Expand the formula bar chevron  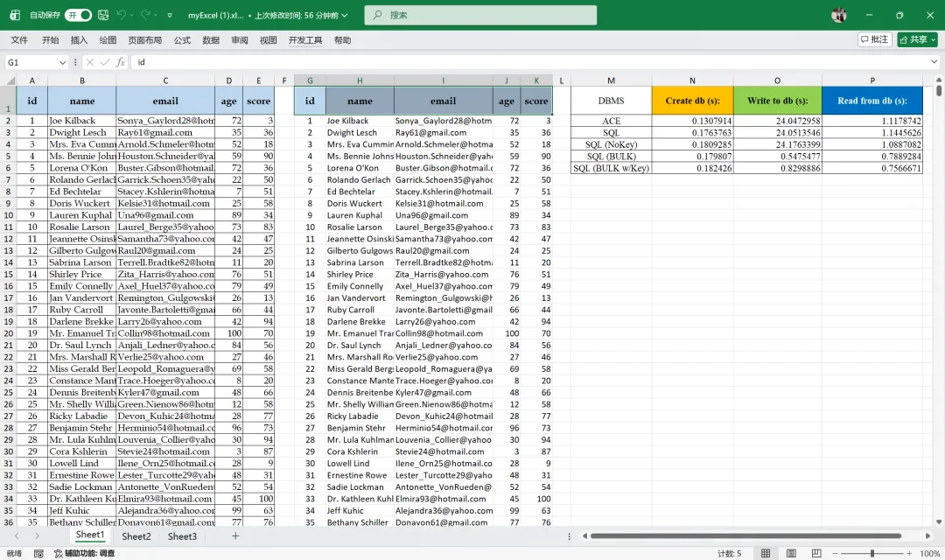934,62
